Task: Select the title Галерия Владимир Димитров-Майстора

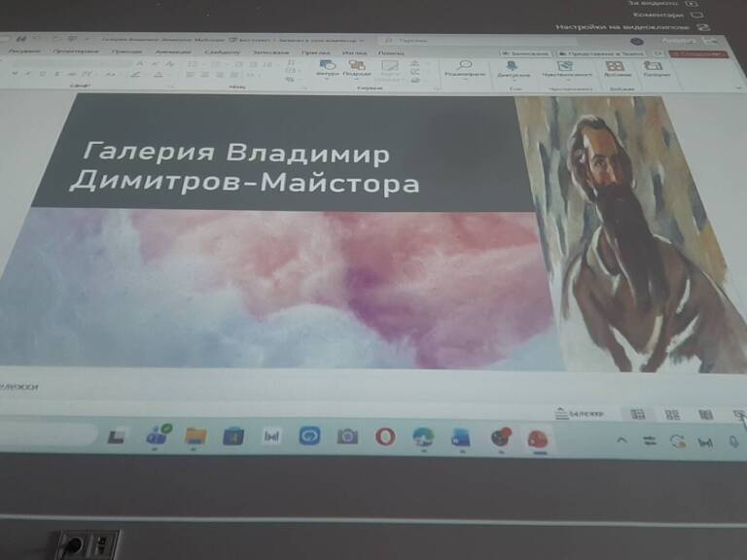Action: point(244,167)
